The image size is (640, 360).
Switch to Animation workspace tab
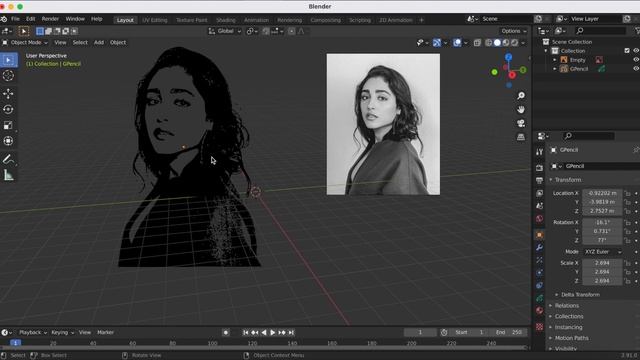(x=256, y=20)
